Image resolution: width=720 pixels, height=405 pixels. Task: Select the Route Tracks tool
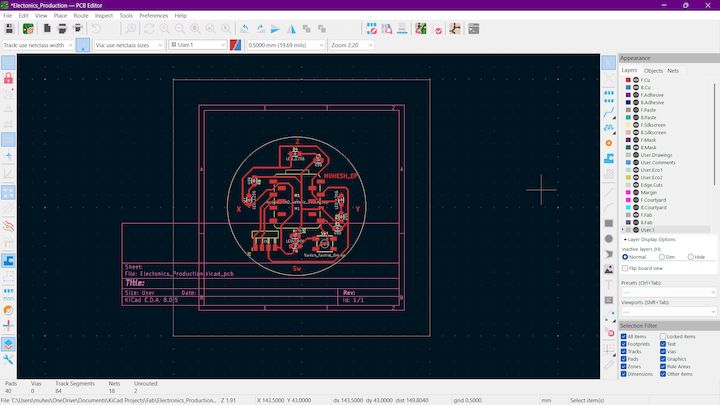tap(609, 112)
